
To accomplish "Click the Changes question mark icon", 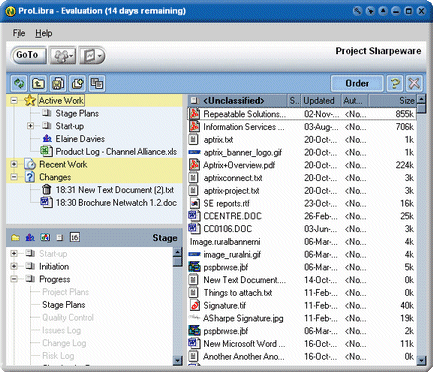I will pos(30,177).
